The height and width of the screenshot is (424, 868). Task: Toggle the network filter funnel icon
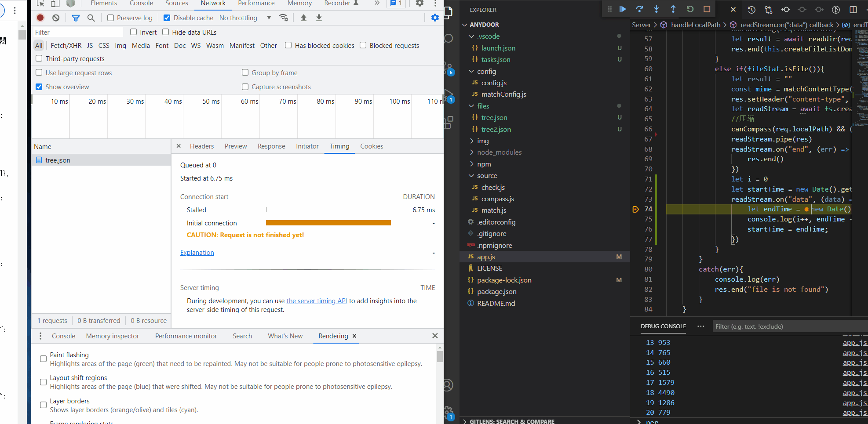point(76,18)
